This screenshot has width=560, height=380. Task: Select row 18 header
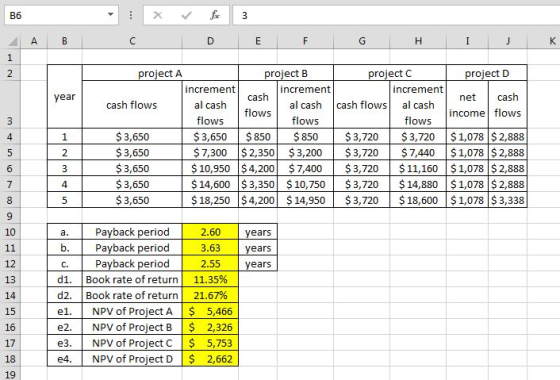tap(10, 359)
